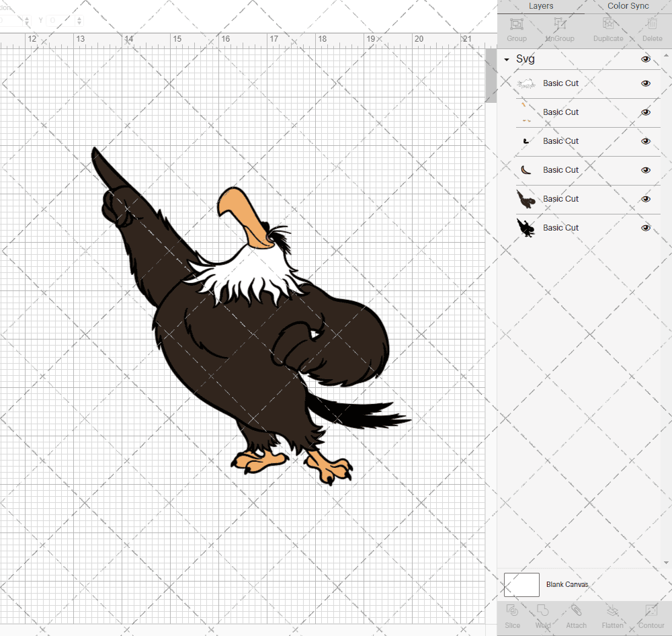Click the Attach paperclip icon
The image size is (672, 636).
point(576,610)
